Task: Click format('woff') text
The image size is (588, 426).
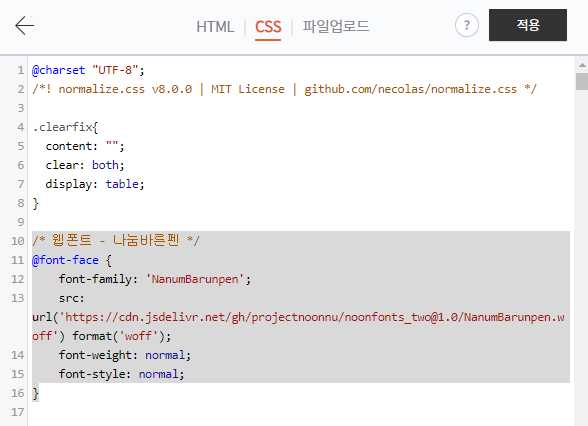Action: coord(122,336)
